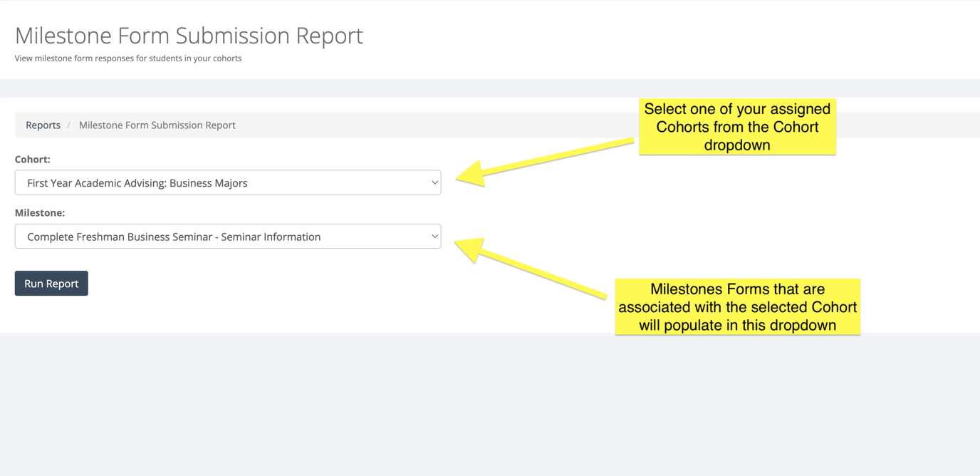Click the Reports breadcrumb link
Image resolution: width=980 pixels, height=476 pixels.
click(x=43, y=125)
